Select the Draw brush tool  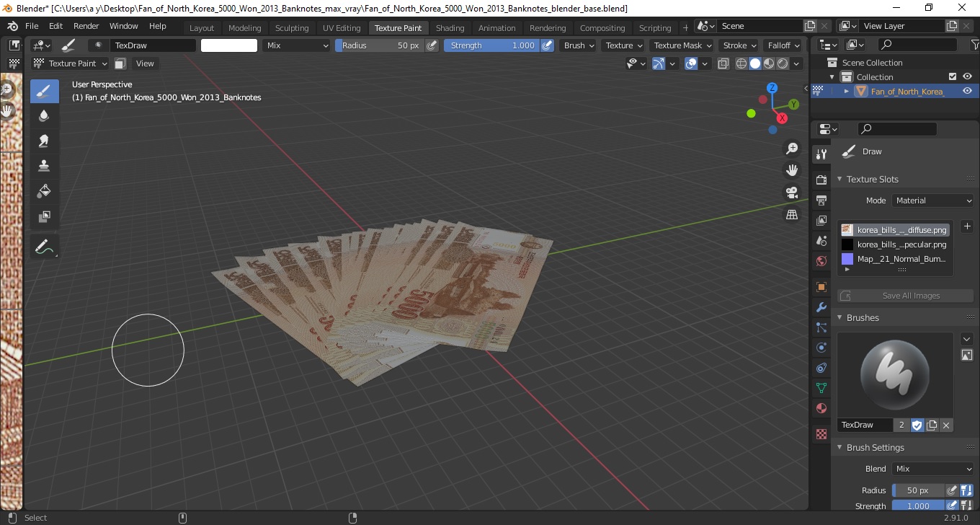[44, 92]
